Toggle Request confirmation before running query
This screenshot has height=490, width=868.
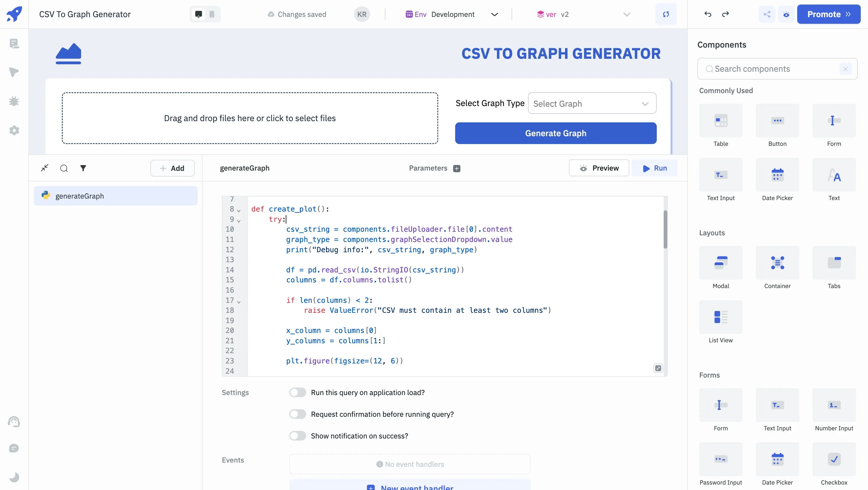[x=297, y=414]
